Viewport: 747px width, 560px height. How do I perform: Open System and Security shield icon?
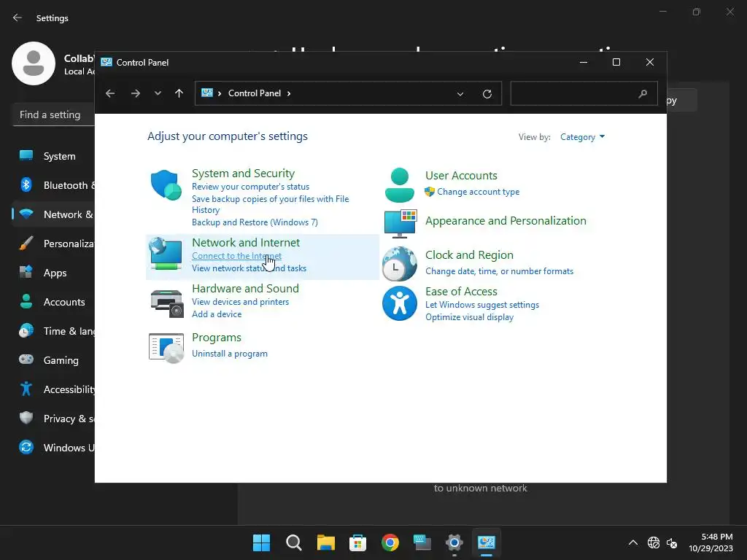(166, 184)
